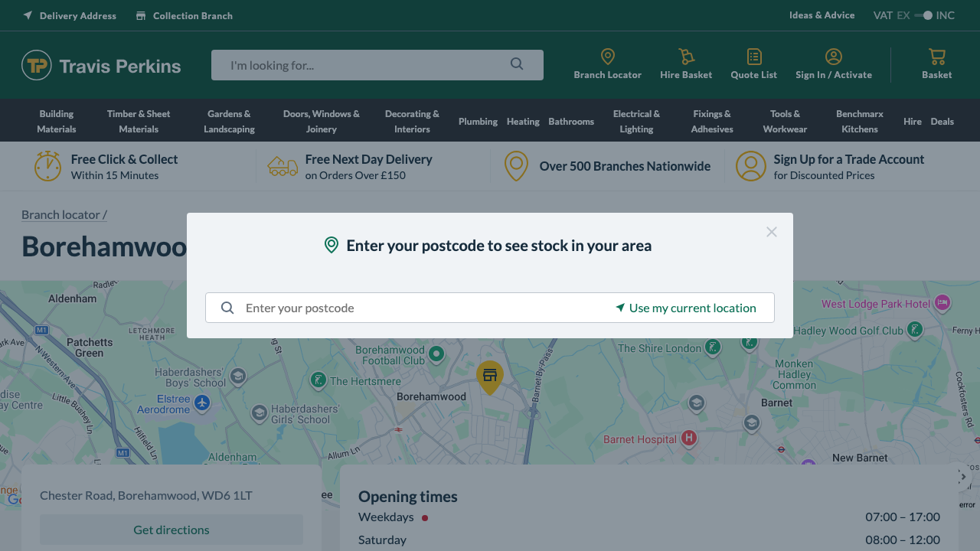Click the Free Next Day Delivery truck icon
This screenshot has width=980, height=551.
(x=283, y=165)
